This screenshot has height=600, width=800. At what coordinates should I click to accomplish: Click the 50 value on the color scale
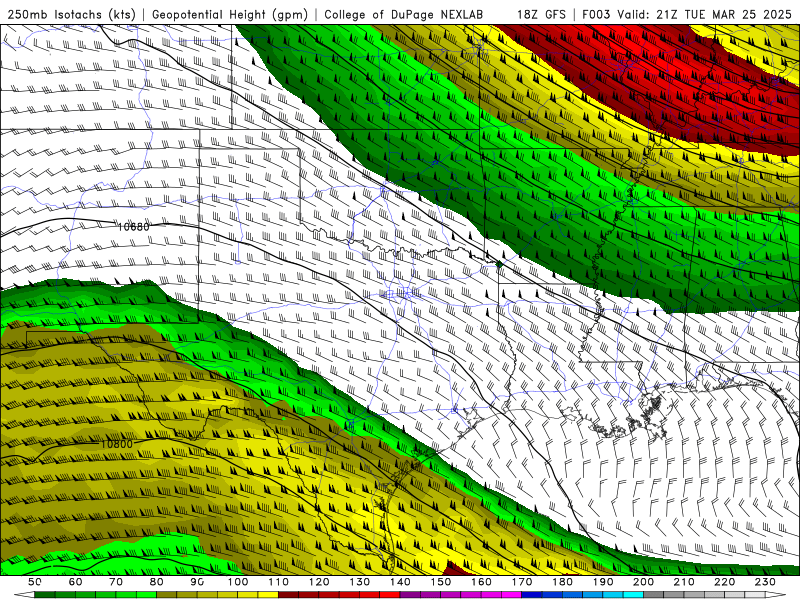click(x=34, y=582)
